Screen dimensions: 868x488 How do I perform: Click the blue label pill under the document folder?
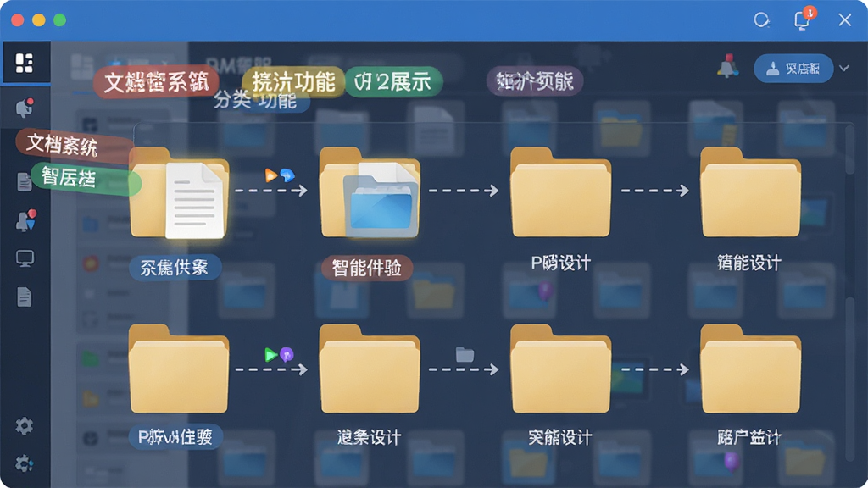[175, 268]
